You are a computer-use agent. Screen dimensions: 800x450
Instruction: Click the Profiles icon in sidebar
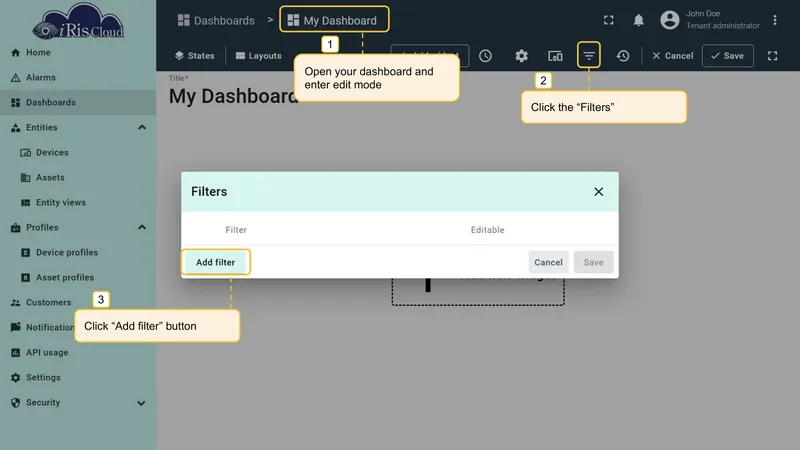15,228
